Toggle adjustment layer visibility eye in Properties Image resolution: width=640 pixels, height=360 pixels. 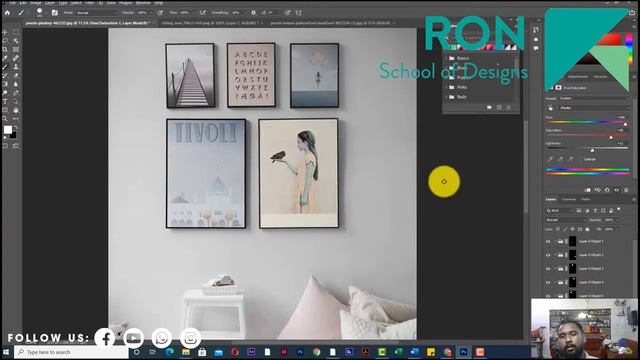click(616, 190)
